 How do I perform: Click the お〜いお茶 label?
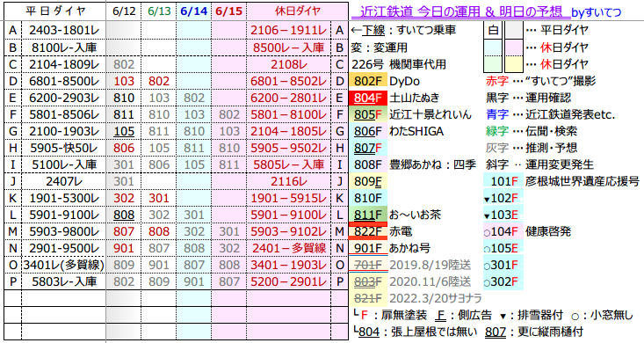click(x=416, y=215)
